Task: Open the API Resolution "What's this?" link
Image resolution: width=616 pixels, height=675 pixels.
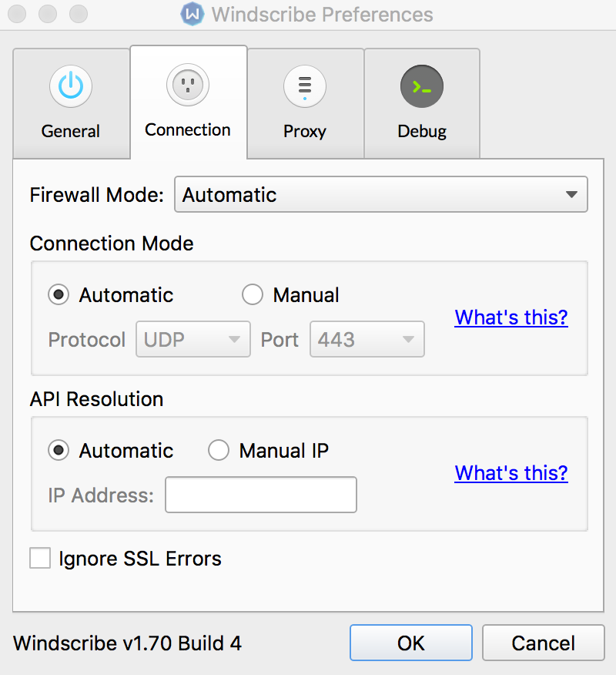Action: pyautogui.click(x=511, y=473)
